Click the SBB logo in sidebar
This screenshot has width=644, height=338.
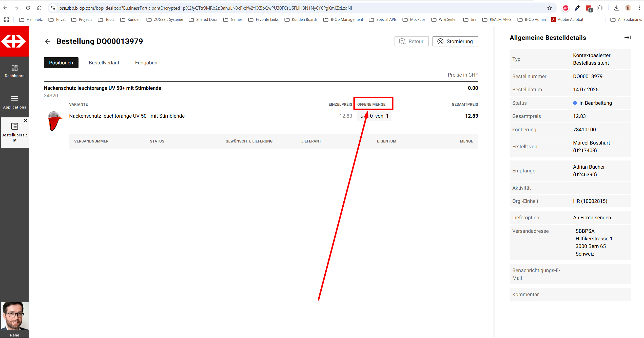point(14,41)
